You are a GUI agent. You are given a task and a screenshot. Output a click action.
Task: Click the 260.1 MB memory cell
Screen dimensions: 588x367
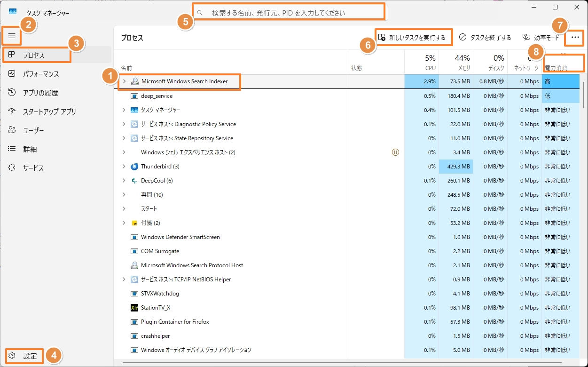coord(456,181)
